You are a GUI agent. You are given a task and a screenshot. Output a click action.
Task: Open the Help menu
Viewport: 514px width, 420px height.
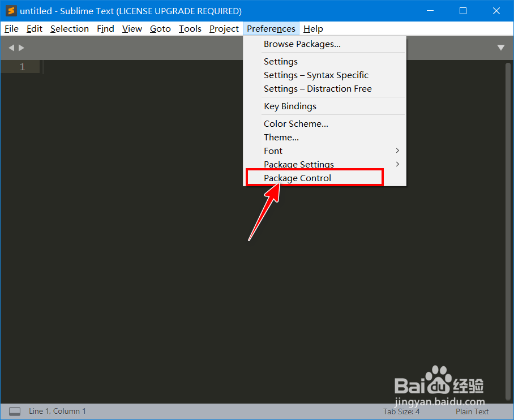point(313,29)
